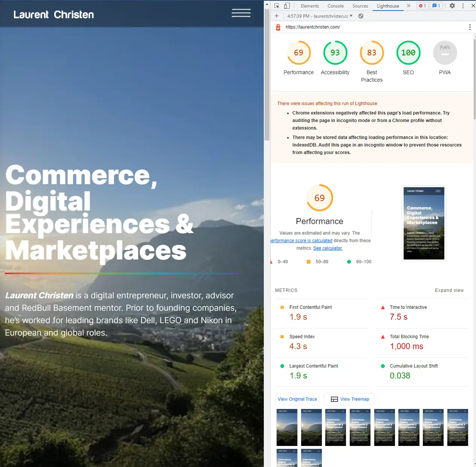476x467 pixels.
Task: Click the Total Blocking Time metric
Action: click(422, 343)
